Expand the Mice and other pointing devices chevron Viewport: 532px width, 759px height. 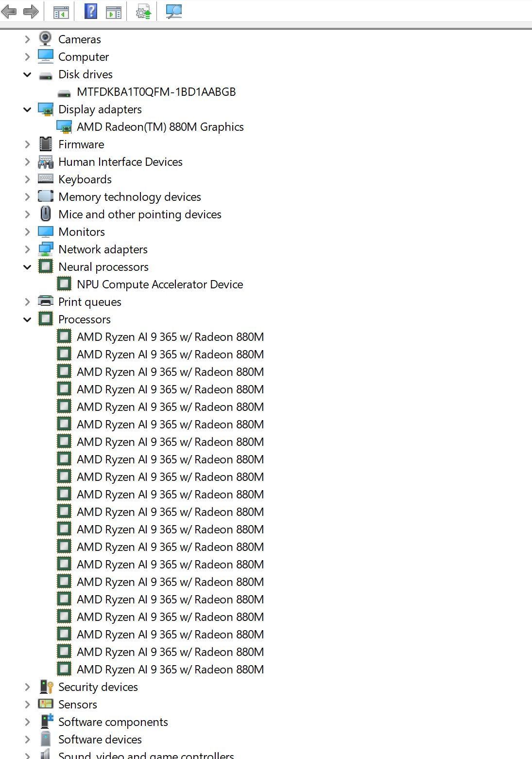pos(27,214)
